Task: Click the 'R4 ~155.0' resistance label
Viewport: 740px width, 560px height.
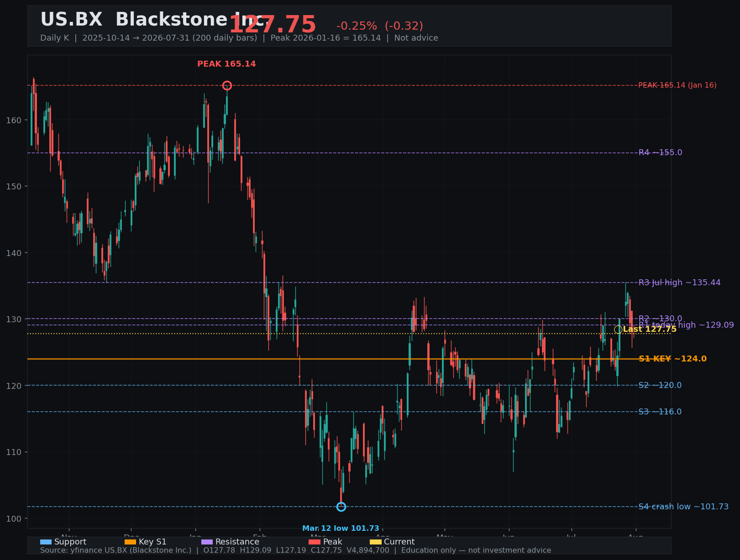Action: click(660, 152)
